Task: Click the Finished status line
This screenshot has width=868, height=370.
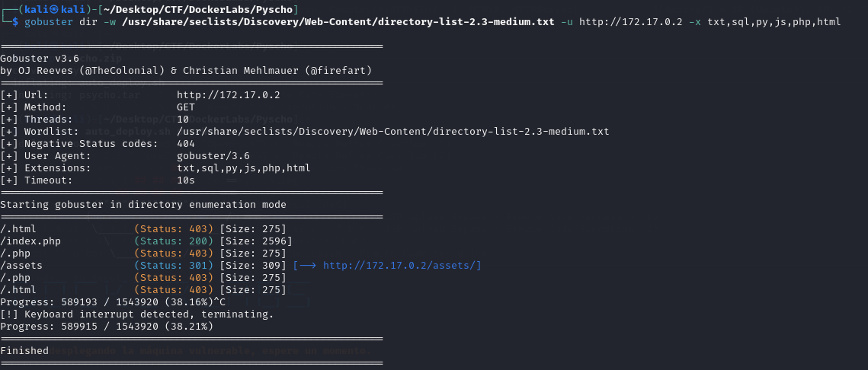Action: click(x=24, y=351)
